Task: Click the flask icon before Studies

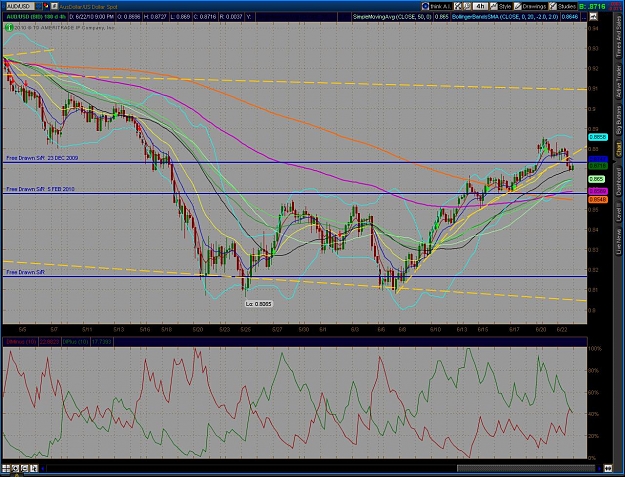Action: (x=552, y=6)
